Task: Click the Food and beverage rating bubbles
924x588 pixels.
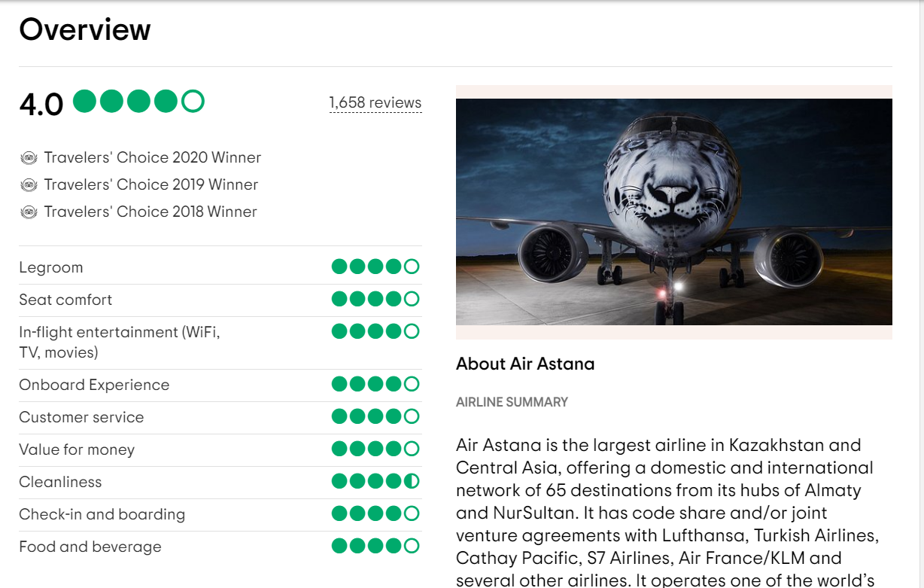Action: coord(375,546)
